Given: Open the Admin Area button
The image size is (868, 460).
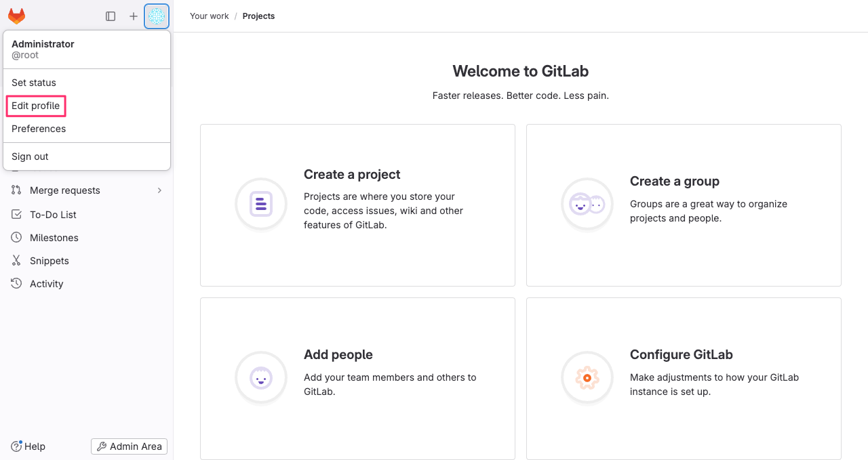Looking at the screenshot, I should (x=129, y=446).
